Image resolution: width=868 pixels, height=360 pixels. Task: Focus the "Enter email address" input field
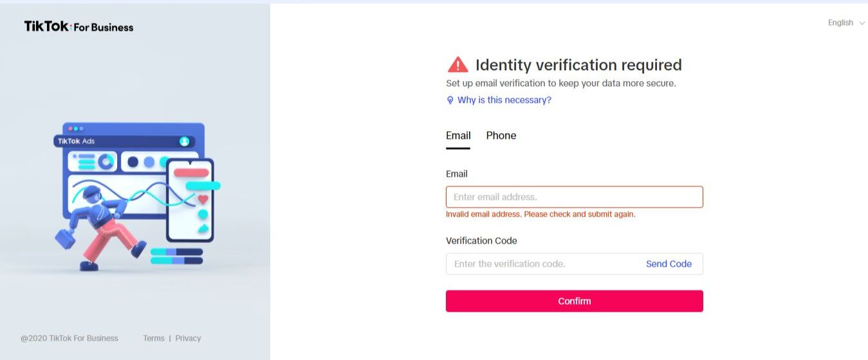(574, 197)
